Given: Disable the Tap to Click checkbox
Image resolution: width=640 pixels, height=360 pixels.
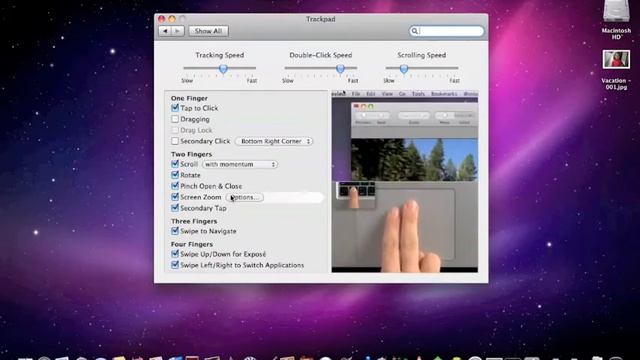Looking at the screenshot, I should pos(175,108).
